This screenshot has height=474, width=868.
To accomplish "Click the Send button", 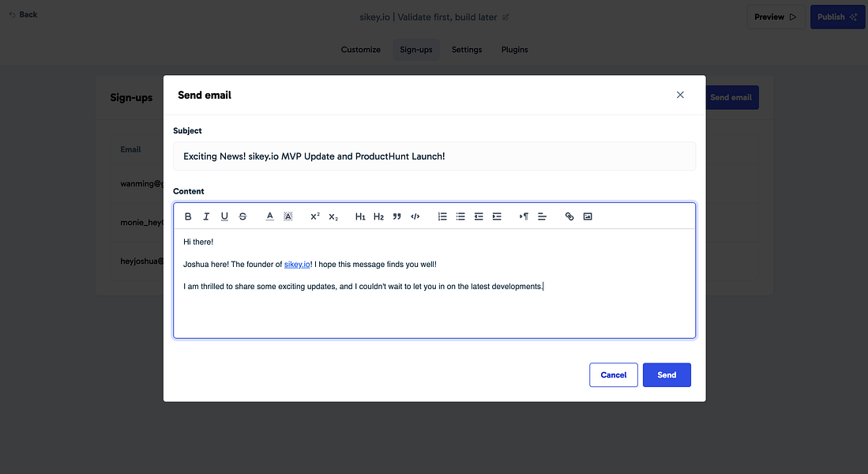I will pyautogui.click(x=667, y=375).
